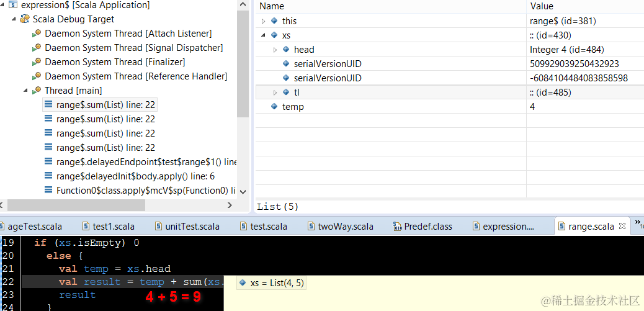Switch to the expression.... editor tab
The width and height of the screenshot is (644, 311).
(509, 227)
